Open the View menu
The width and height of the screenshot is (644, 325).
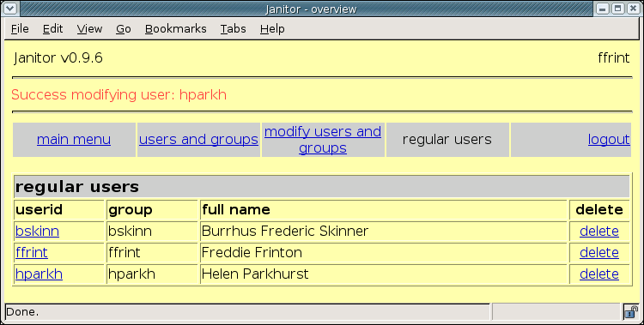89,28
